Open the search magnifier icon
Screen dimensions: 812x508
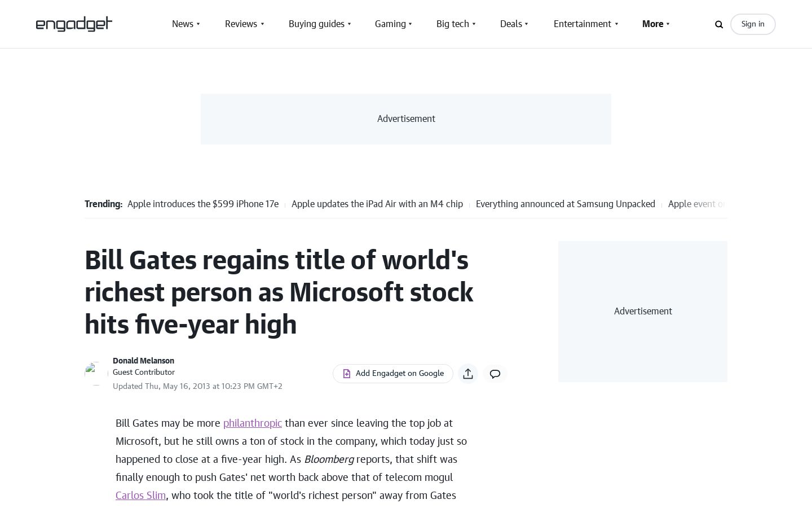719,24
